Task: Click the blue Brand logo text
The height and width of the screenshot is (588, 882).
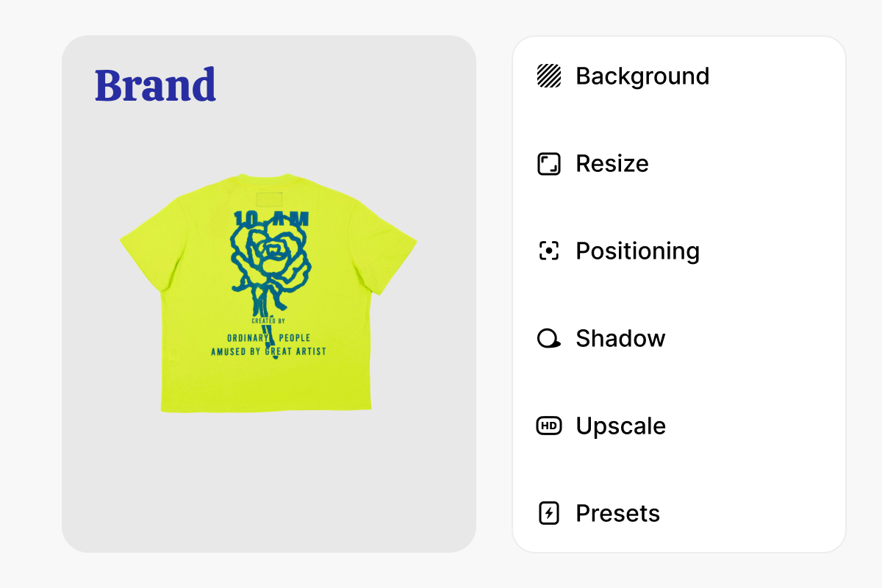Action: [156, 85]
